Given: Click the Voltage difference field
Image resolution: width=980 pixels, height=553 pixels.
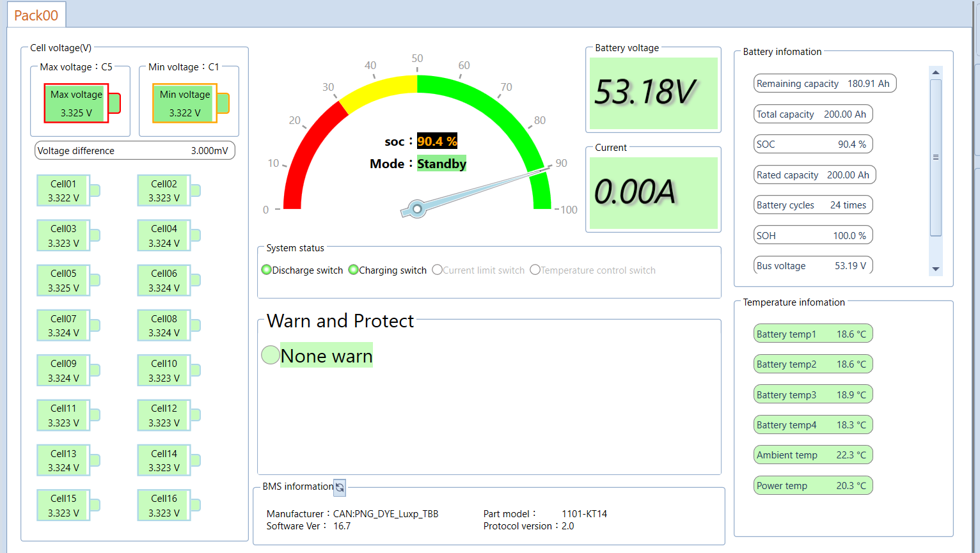Looking at the screenshot, I should tap(135, 151).
